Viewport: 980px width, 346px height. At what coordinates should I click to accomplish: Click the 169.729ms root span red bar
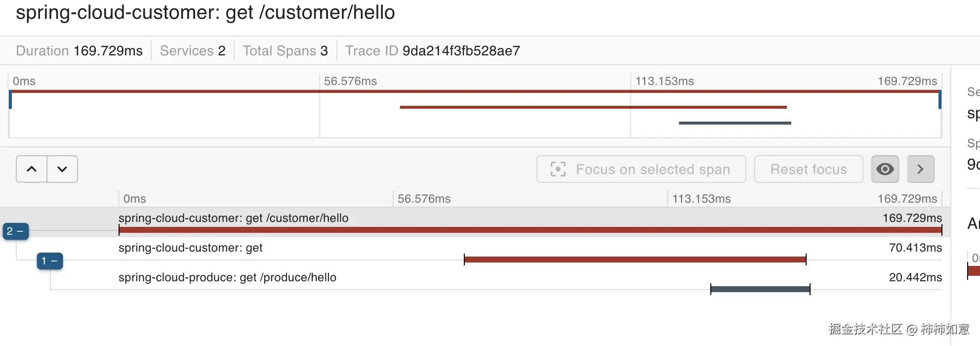pyautogui.click(x=530, y=230)
